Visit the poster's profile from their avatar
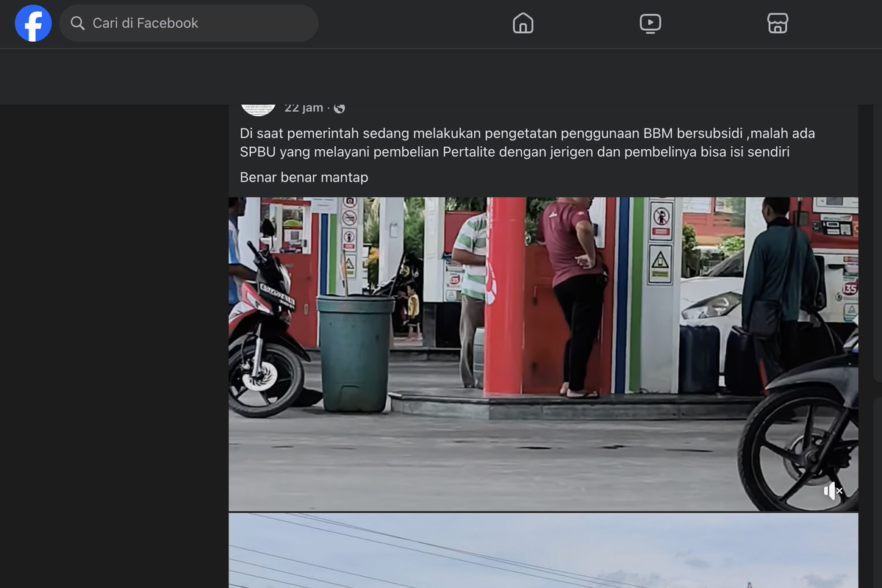The height and width of the screenshot is (588, 882). click(258, 104)
